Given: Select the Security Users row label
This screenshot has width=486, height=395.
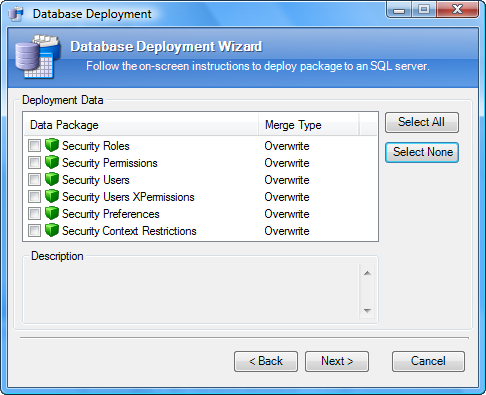Looking at the screenshot, I should (x=96, y=180).
